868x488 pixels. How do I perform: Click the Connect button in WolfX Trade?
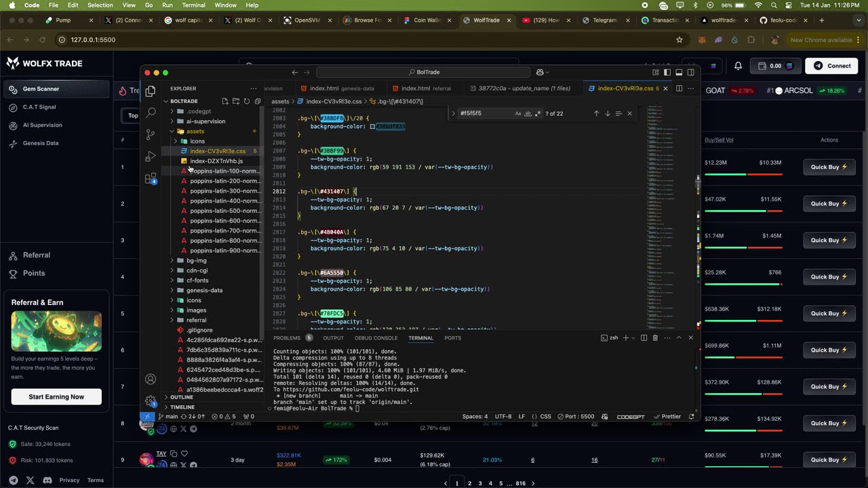(x=832, y=66)
